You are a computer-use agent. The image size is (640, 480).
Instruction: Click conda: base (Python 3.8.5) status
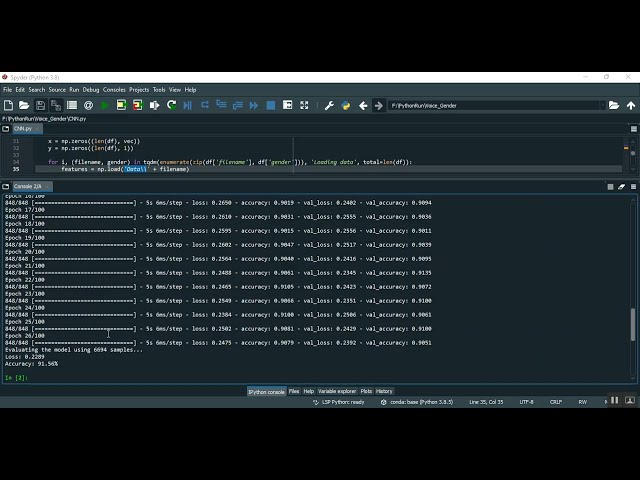(x=417, y=402)
